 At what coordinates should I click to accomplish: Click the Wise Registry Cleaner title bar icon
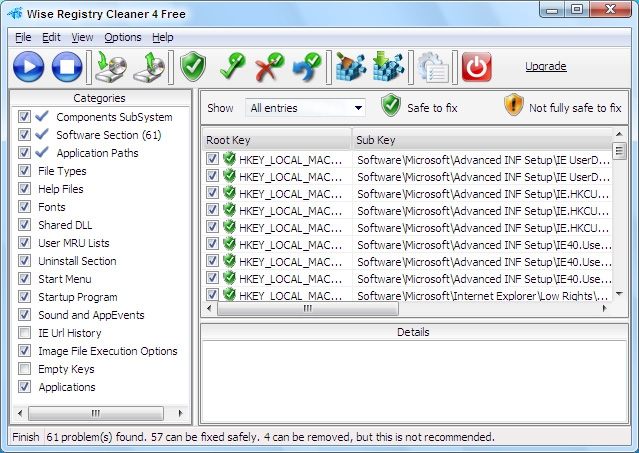point(15,13)
